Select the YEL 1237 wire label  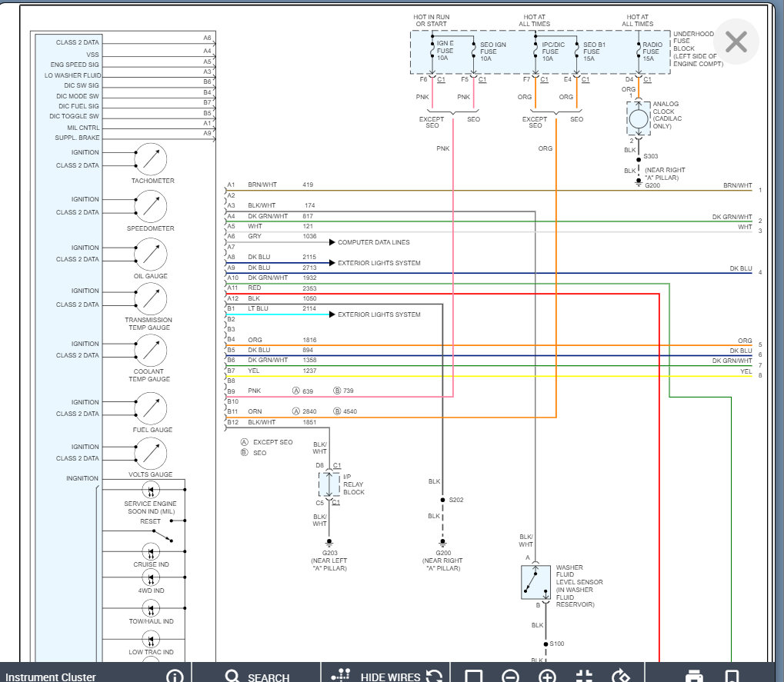point(282,371)
